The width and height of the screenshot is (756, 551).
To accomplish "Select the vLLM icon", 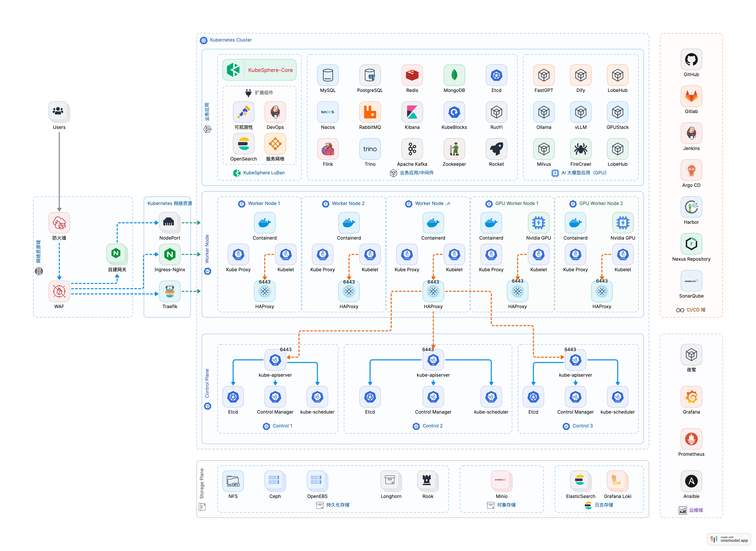I will 581,112.
